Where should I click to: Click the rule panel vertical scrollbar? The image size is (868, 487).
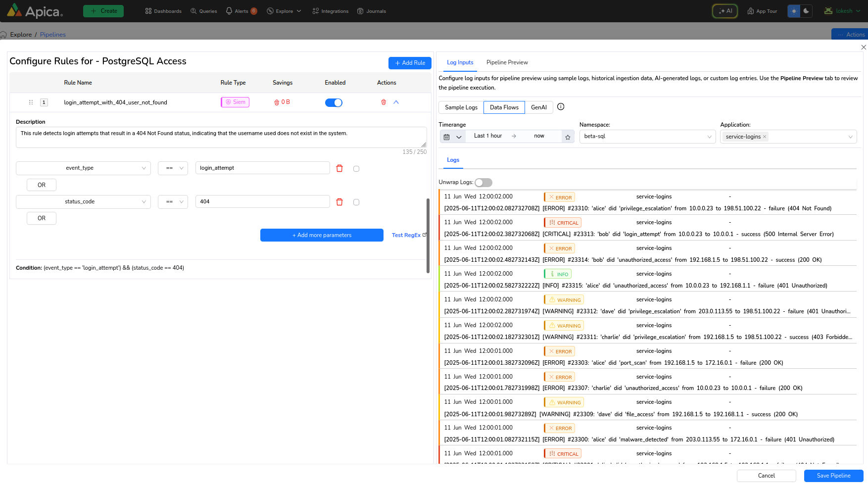[428, 235]
